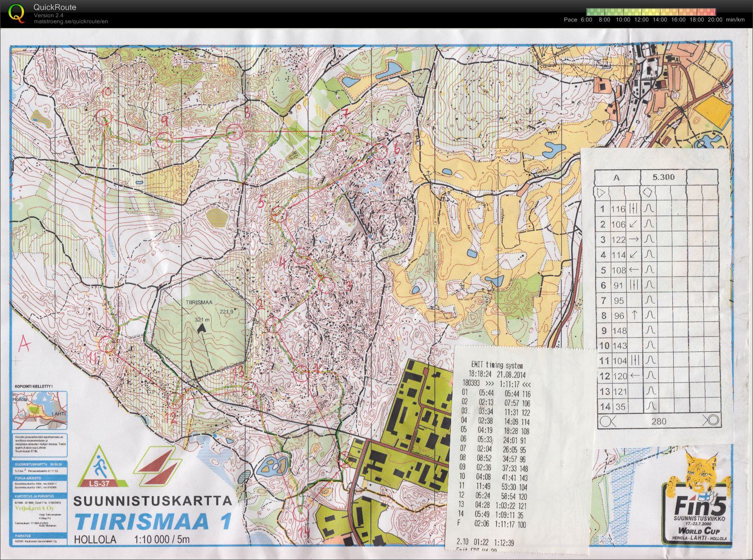
Task: Click the 6:00 pace label in legend
Action: point(586,20)
